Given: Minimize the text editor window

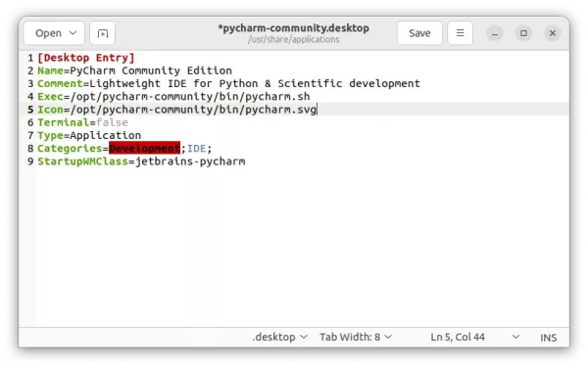Looking at the screenshot, I should (x=495, y=33).
